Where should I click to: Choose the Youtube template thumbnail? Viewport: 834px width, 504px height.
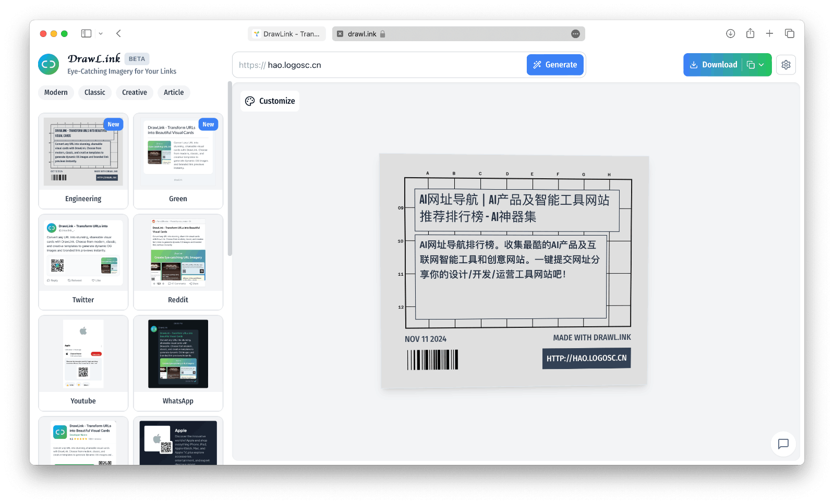pos(83,363)
